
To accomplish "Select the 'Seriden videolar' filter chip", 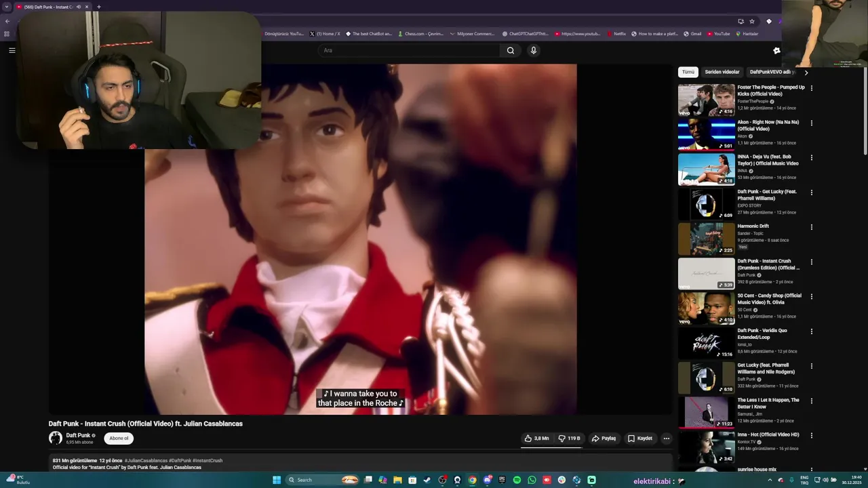I will (x=722, y=72).
